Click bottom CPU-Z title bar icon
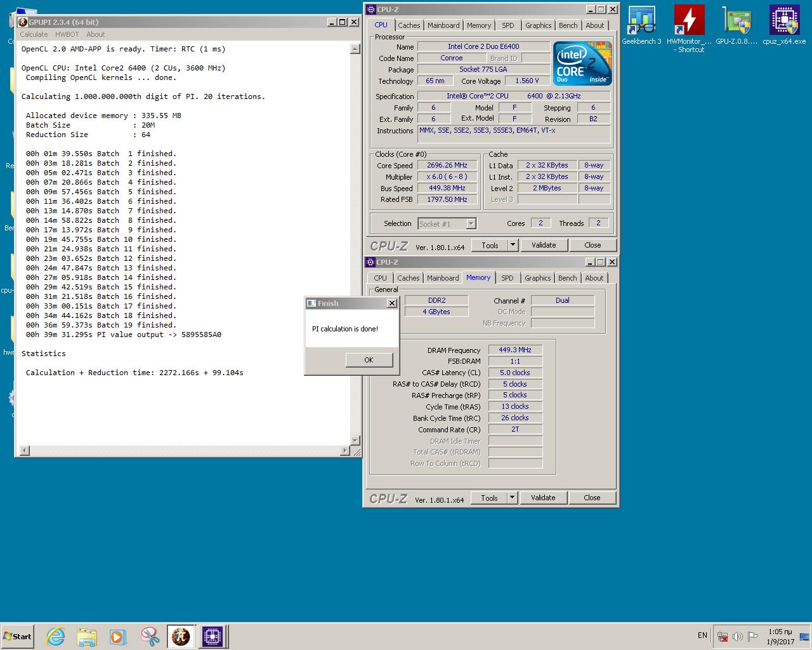 click(370, 262)
